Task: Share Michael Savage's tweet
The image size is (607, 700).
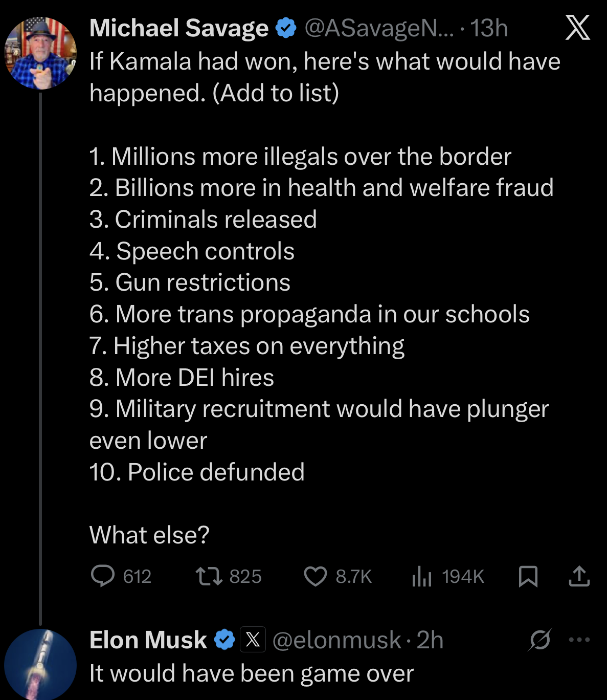Action: point(578,577)
